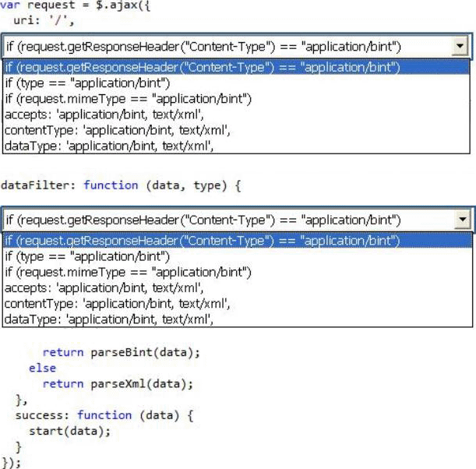This screenshot has height=469, width=476.
Task: Select highlighted getResponseHeader option in dataFilter dropdown list
Action: tap(203, 241)
